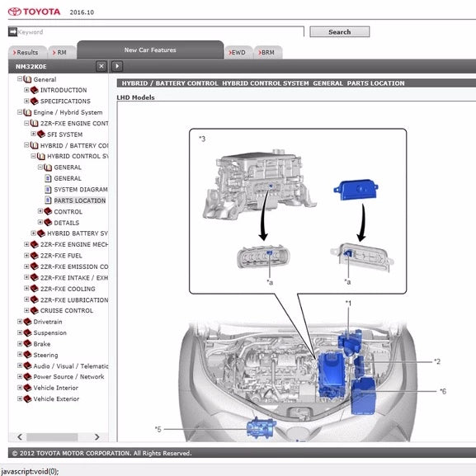Open the SYSTEM DIAGRAM page icon
The height and width of the screenshot is (476, 476).
pyautogui.click(x=48, y=190)
